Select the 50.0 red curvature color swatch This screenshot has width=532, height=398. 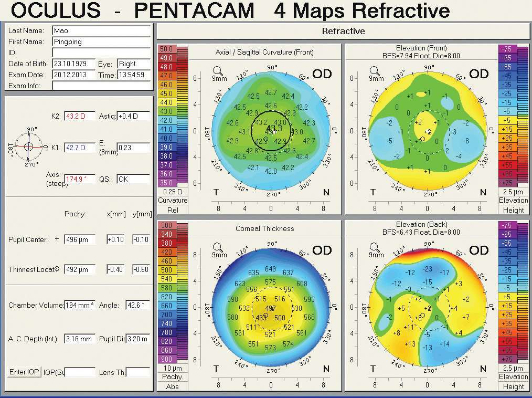(167, 49)
